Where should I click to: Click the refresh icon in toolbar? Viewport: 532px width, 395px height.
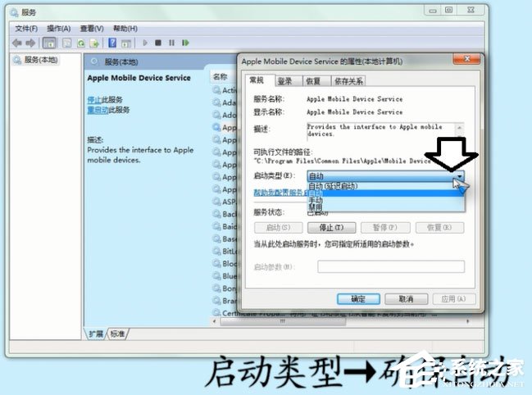(82, 43)
